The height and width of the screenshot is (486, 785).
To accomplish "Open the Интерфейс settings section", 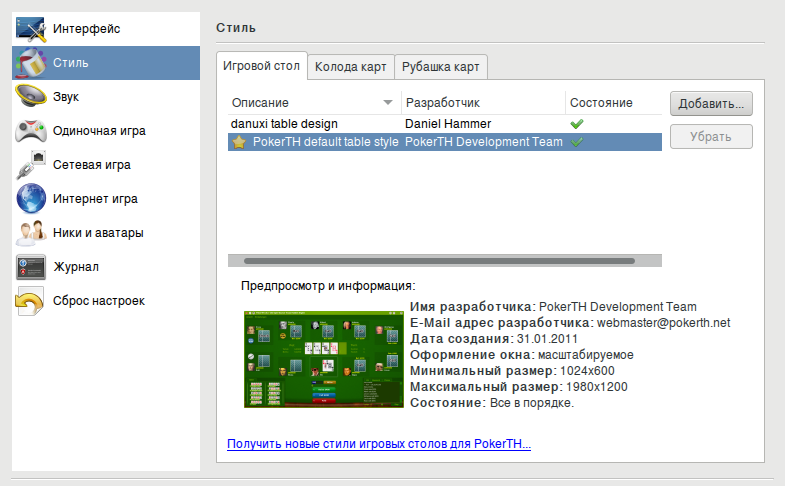I will click(x=106, y=29).
